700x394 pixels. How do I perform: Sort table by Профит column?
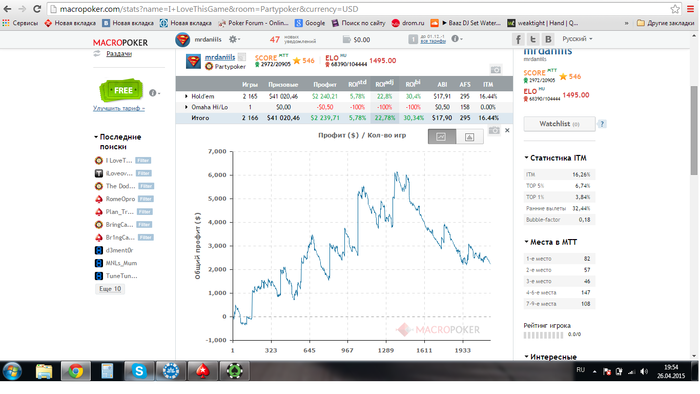(325, 84)
